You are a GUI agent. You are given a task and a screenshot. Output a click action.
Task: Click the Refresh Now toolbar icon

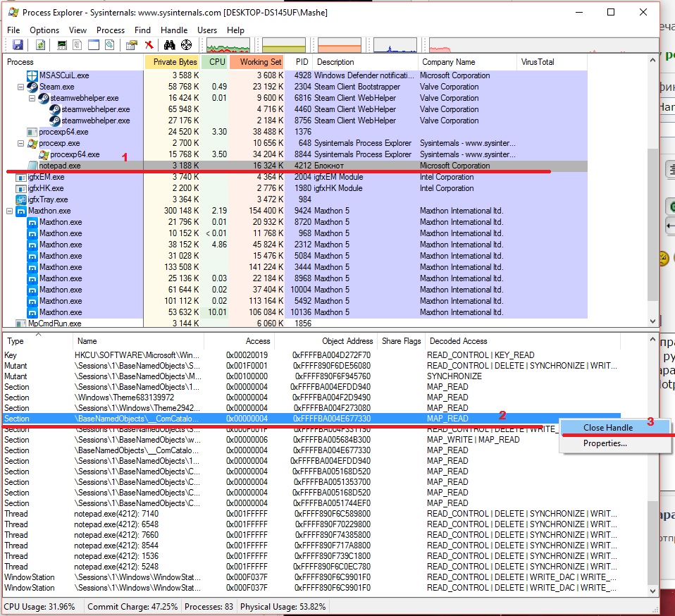pos(41,45)
